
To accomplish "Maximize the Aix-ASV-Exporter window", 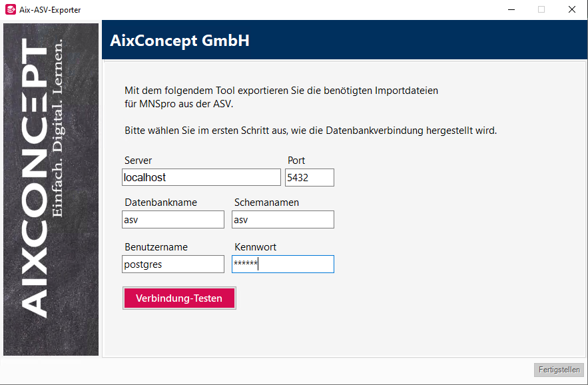I will pyautogui.click(x=541, y=9).
